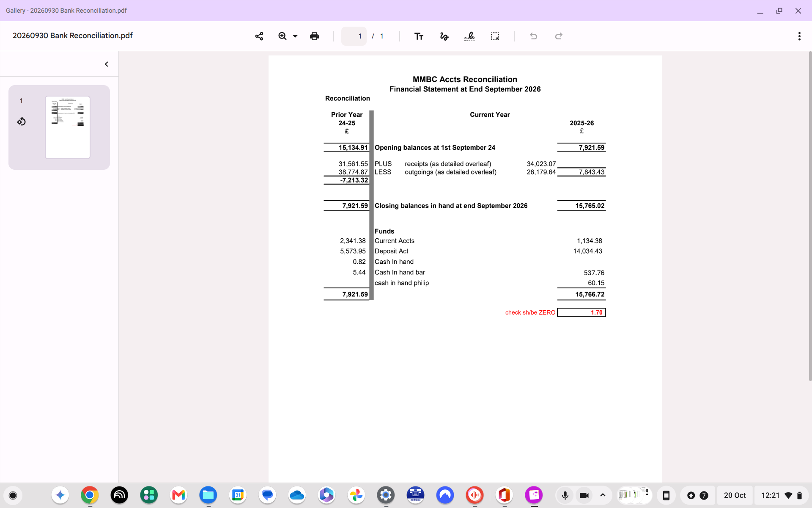Open Google Photos from the shelf
Image resolution: width=812 pixels, height=508 pixels.
(356, 495)
